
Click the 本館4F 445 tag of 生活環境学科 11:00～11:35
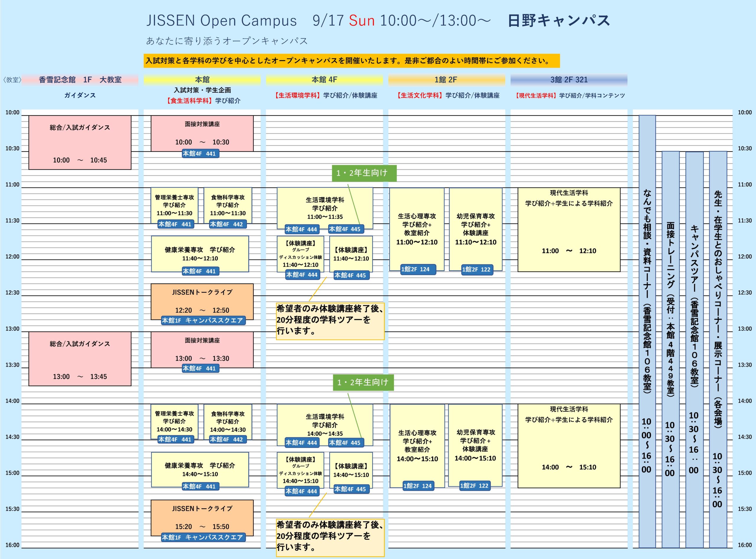tap(346, 229)
